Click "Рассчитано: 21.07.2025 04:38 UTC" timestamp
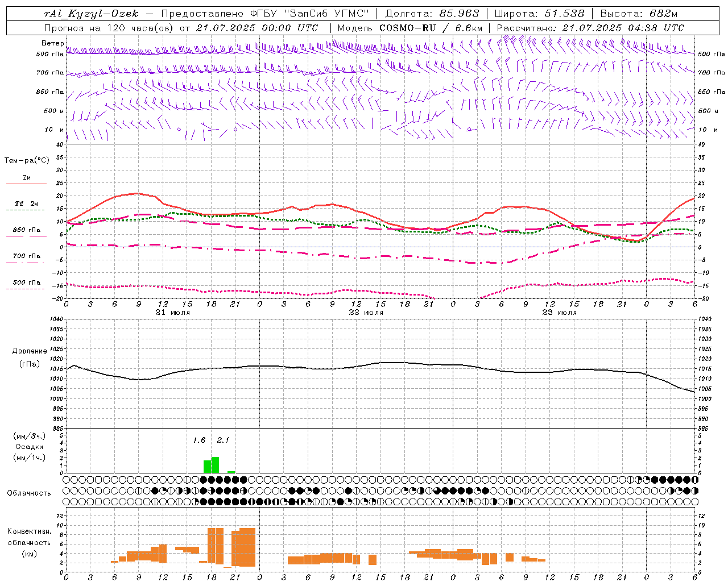Image resolution: width=728 pixels, height=582 pixels. click(x=590, y=27)
